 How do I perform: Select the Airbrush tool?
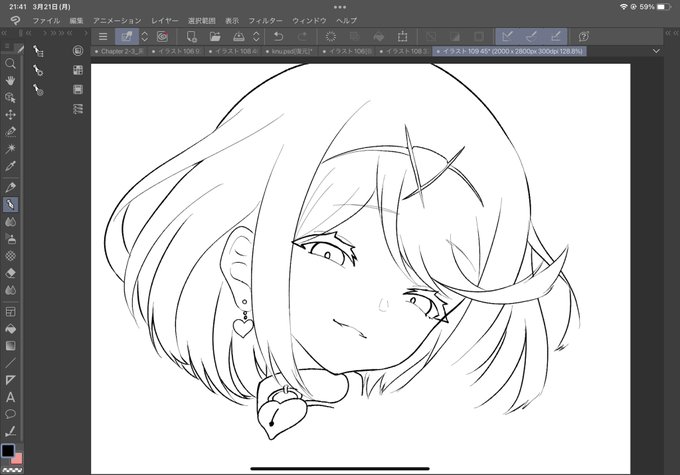10,239
